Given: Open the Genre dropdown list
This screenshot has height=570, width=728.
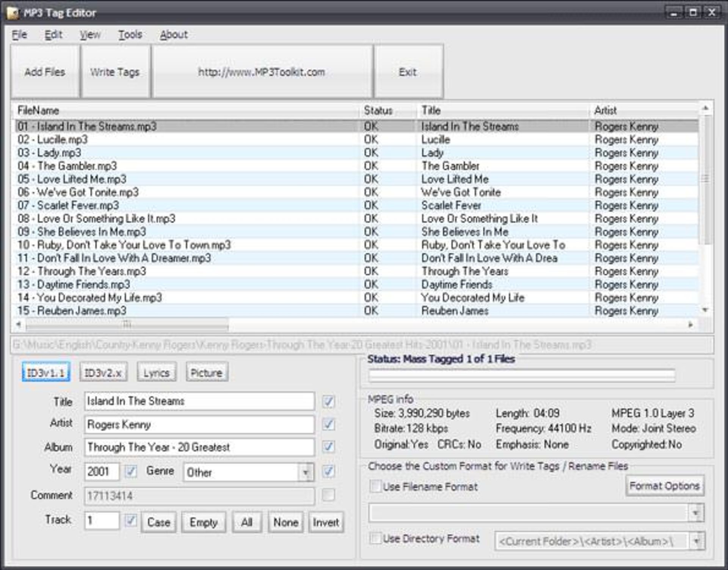Looking at the screenshot, I should coord(306,472).
